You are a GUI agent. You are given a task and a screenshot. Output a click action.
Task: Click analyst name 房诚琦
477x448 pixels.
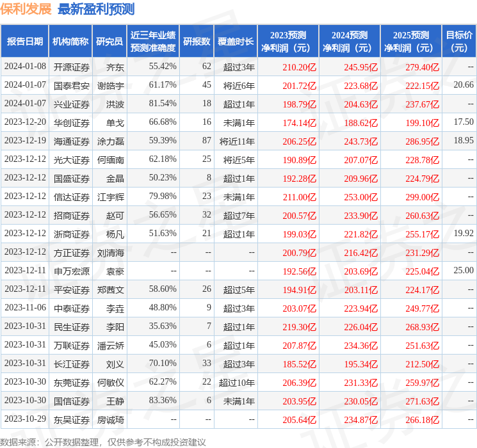pyautogui.click(x=110, y=419)
